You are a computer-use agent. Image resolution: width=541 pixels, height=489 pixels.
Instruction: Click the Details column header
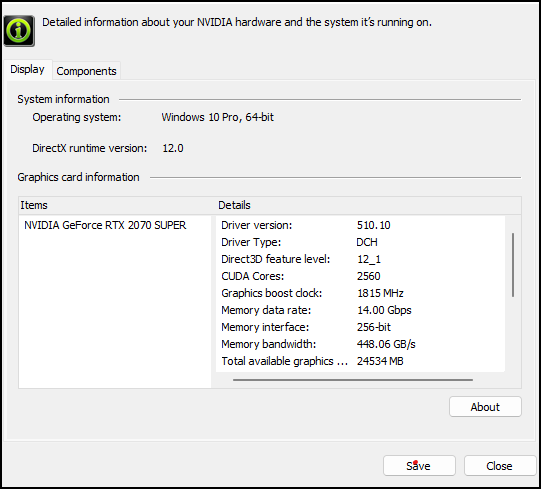coord(368,205)
